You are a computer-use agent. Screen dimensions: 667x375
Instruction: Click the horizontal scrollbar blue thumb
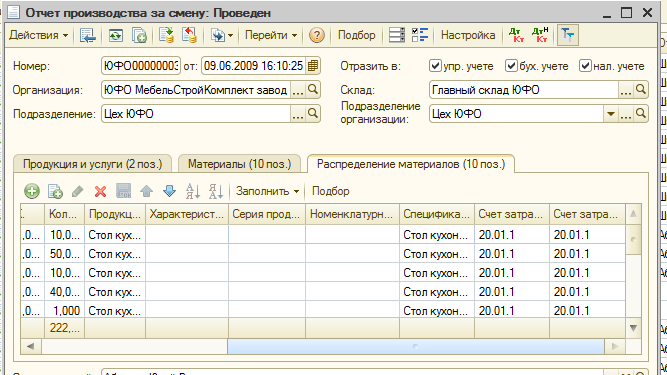[x=416, y=347]
